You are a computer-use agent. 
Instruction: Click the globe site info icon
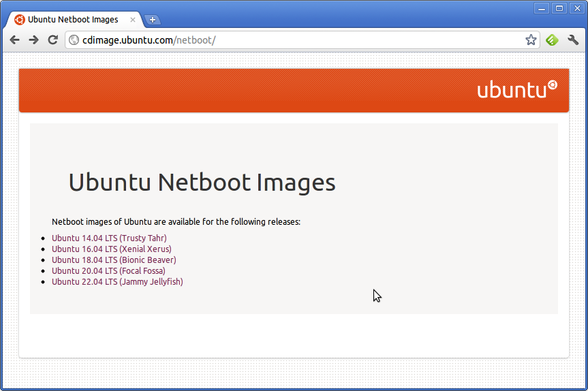(x=74, y=40)
